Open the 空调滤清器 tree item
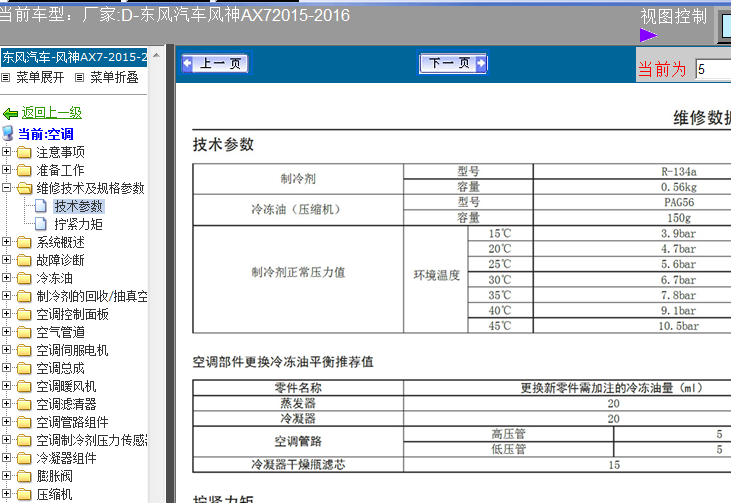This screenshot has height=503, width=731. pyautogui.click(x=66, y=404)
